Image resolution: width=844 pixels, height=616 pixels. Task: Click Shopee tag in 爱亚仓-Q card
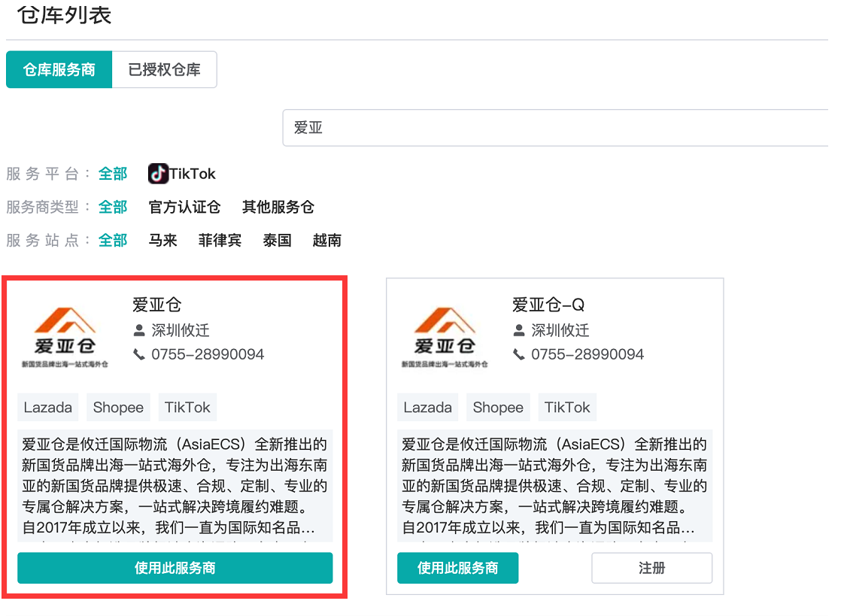(498, 407)
